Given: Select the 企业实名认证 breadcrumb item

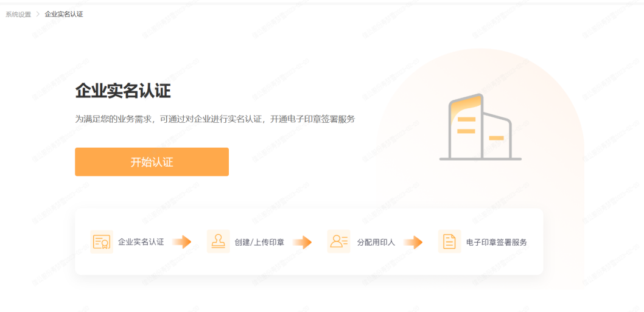Looking at the screenshot, I should click(64, 15).
